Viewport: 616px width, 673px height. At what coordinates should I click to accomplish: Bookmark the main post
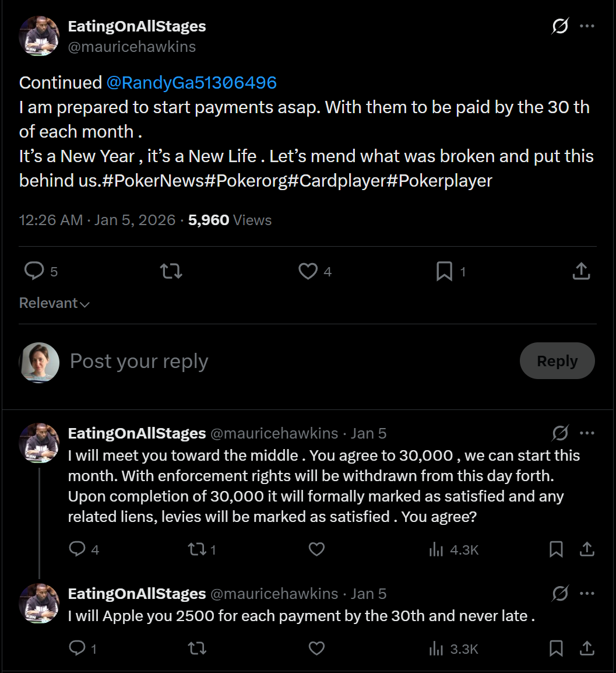pos(445,271)
